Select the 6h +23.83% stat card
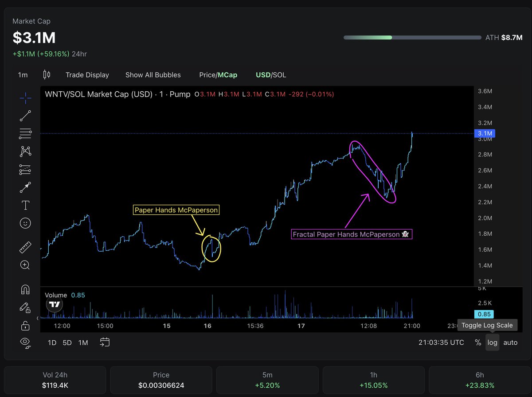 (480, 380)
